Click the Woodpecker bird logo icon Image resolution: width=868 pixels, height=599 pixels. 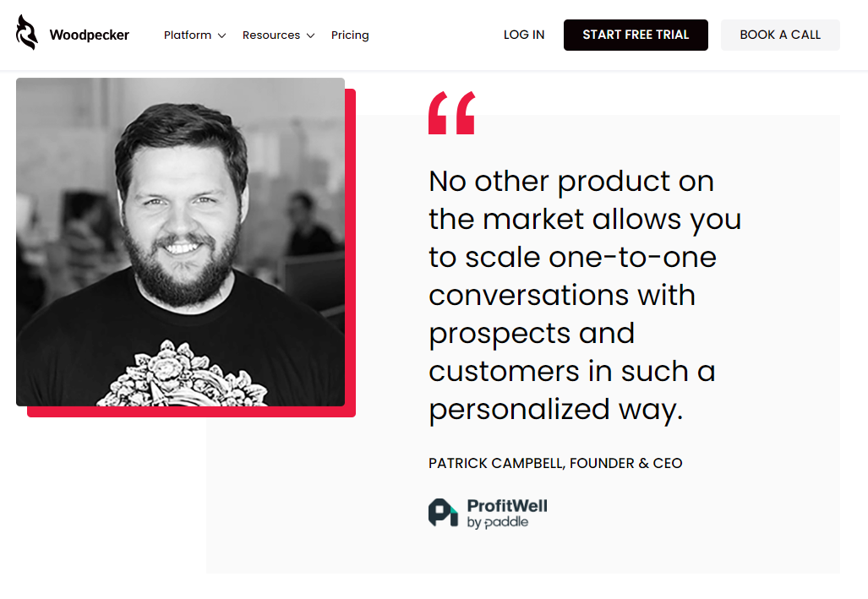(x=26, y=33)
